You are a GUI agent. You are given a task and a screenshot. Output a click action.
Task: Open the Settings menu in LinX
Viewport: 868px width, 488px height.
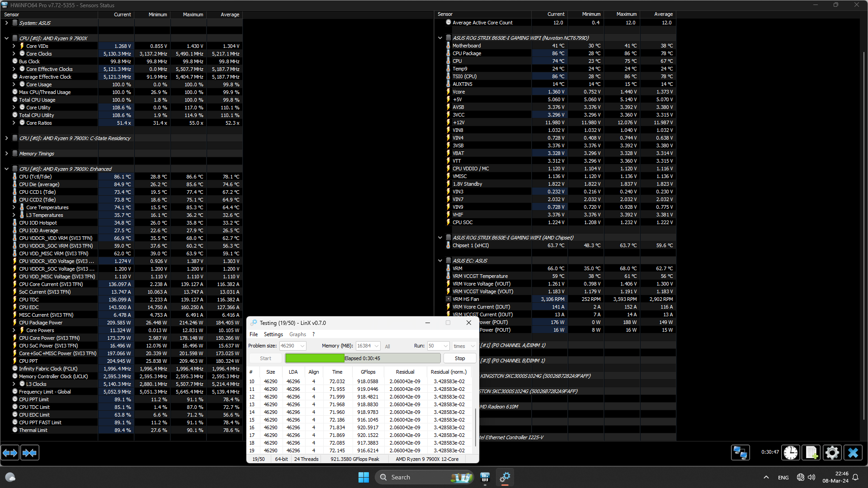273,334
